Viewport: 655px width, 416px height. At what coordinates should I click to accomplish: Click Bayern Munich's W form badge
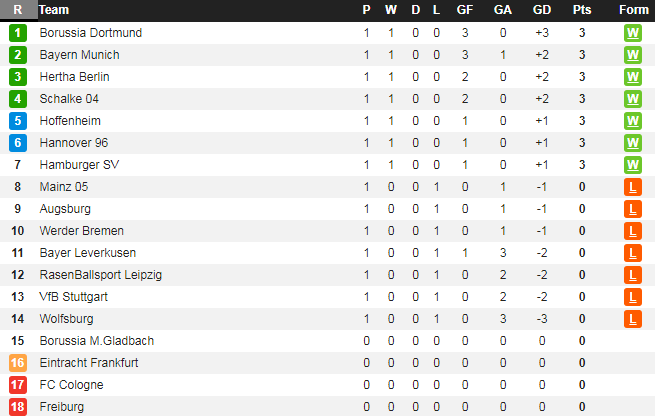(632, 55)
